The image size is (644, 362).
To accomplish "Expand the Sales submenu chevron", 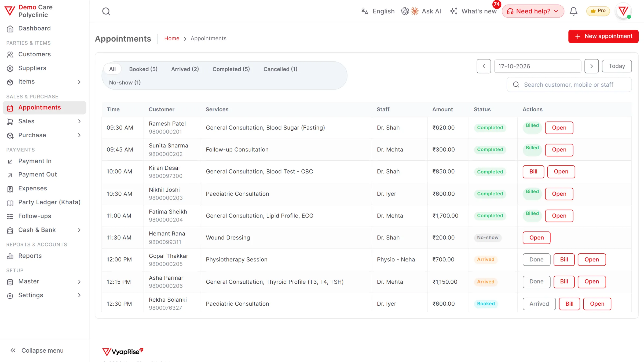I will (79, 121).
